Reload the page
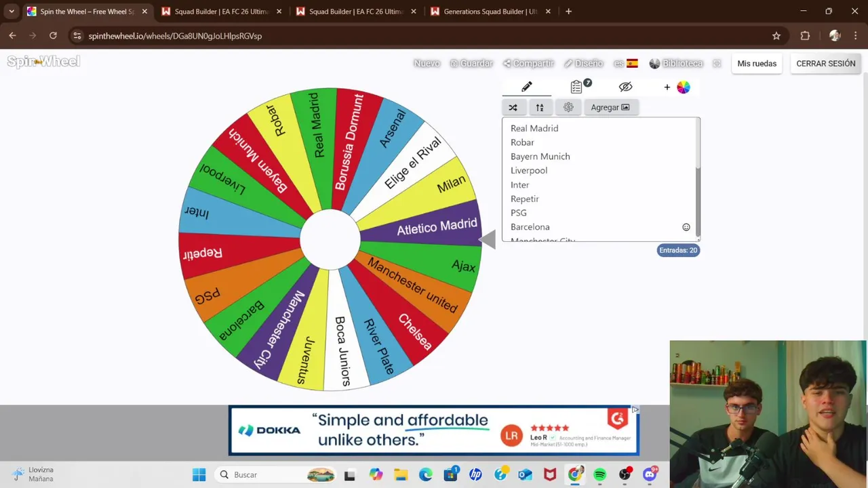The image size is (868, 488). tap(53, 36)
